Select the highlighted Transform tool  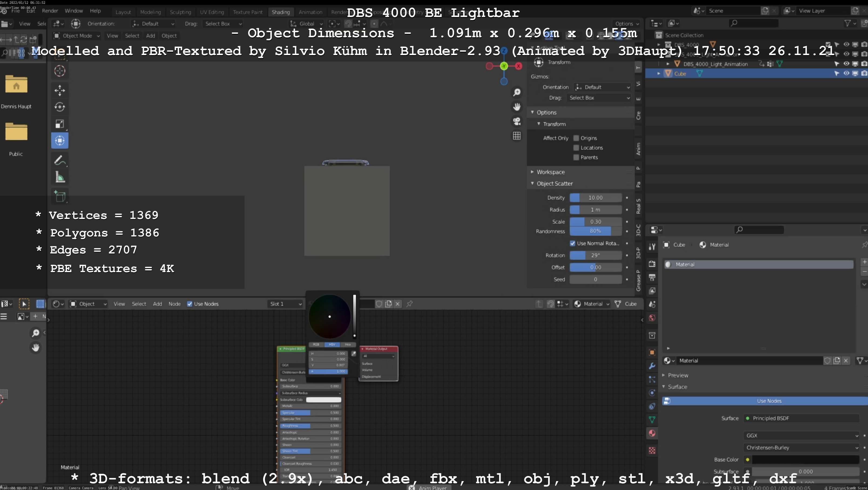[60, 141]
